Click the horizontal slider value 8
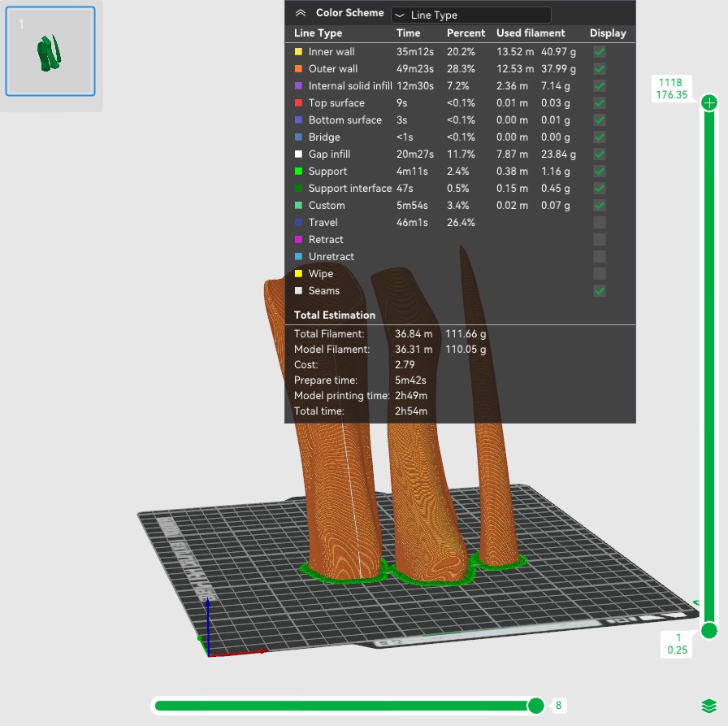 click(x=558, y=706)
